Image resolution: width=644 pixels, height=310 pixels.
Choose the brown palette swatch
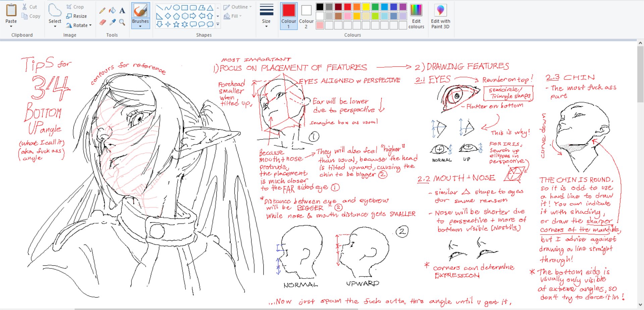tap(338, 16)
